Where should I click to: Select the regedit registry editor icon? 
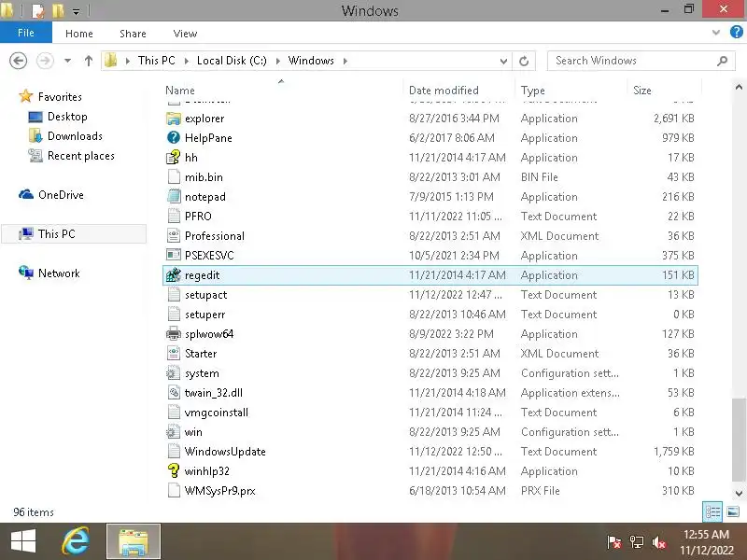point(174,275)
